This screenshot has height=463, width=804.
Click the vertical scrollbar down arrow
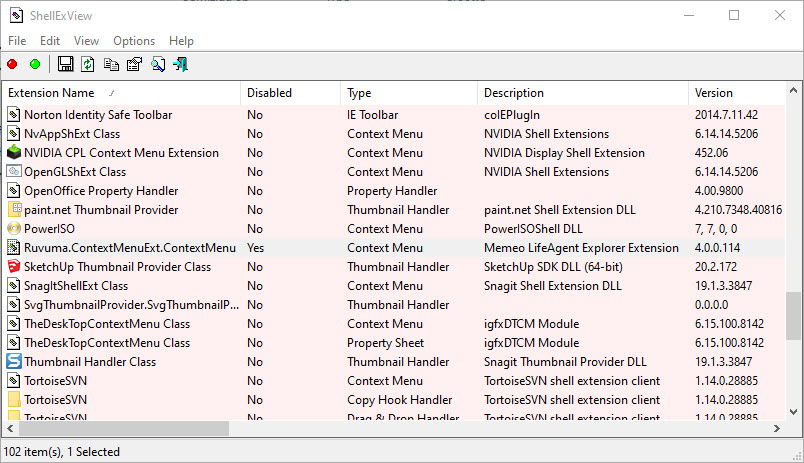pos(793,412)
